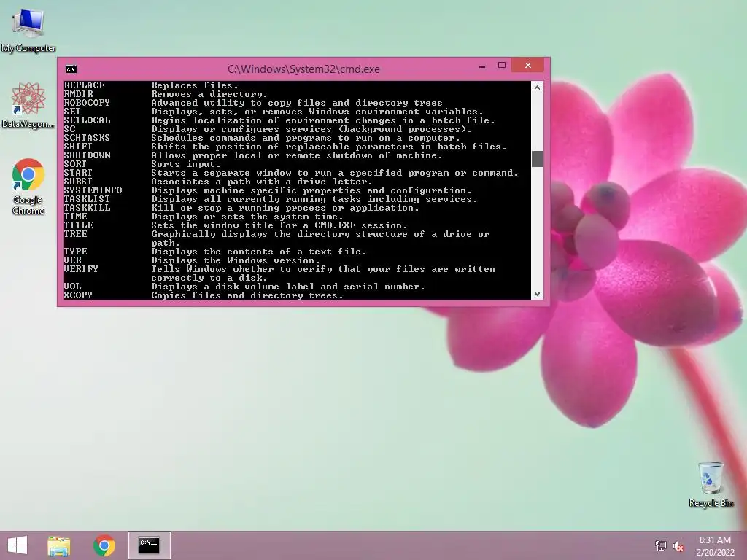
Task: Maximize the cmd.exe window
Action: pyautogui.click(x=502, y=65)
